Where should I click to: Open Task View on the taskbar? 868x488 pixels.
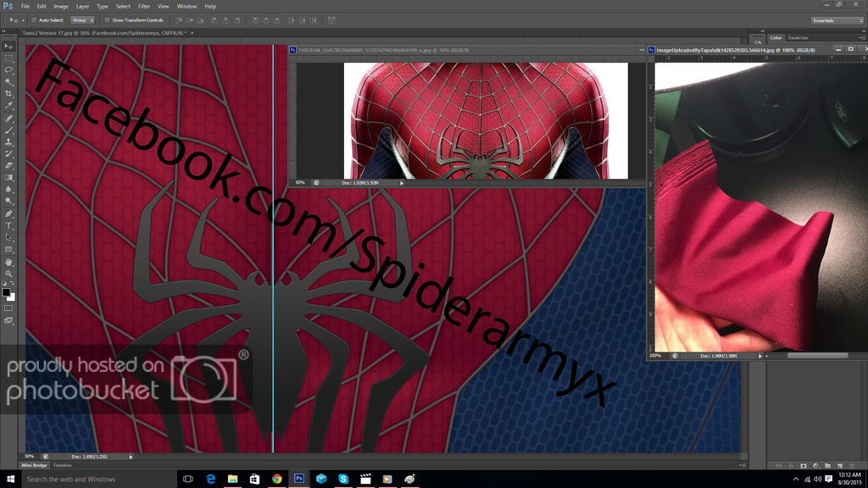[x=188, y=480]
